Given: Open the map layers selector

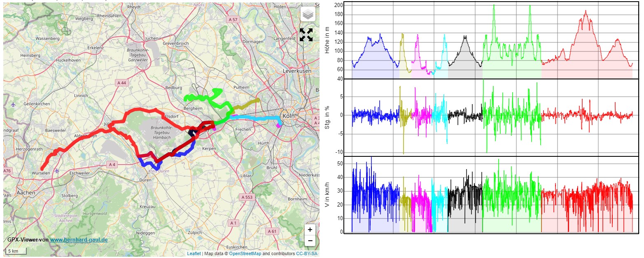Looking at the screenshot, I should (x=308, y=14).
